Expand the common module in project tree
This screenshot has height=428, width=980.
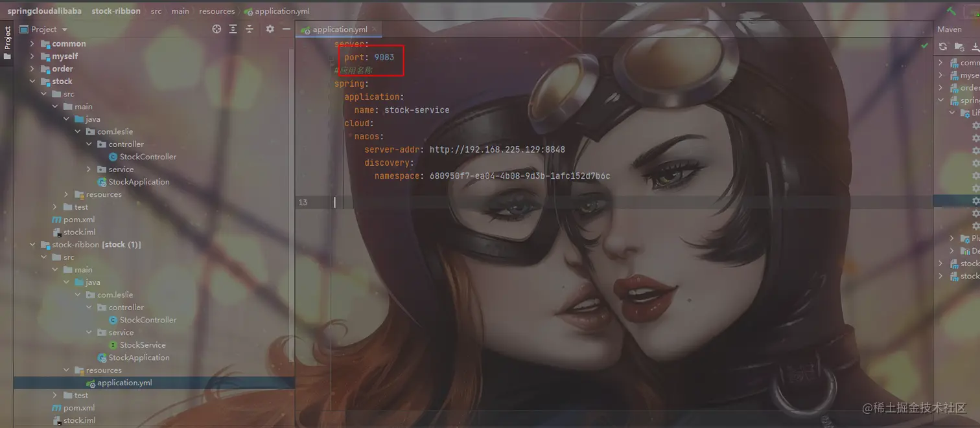tap(32, 44)
